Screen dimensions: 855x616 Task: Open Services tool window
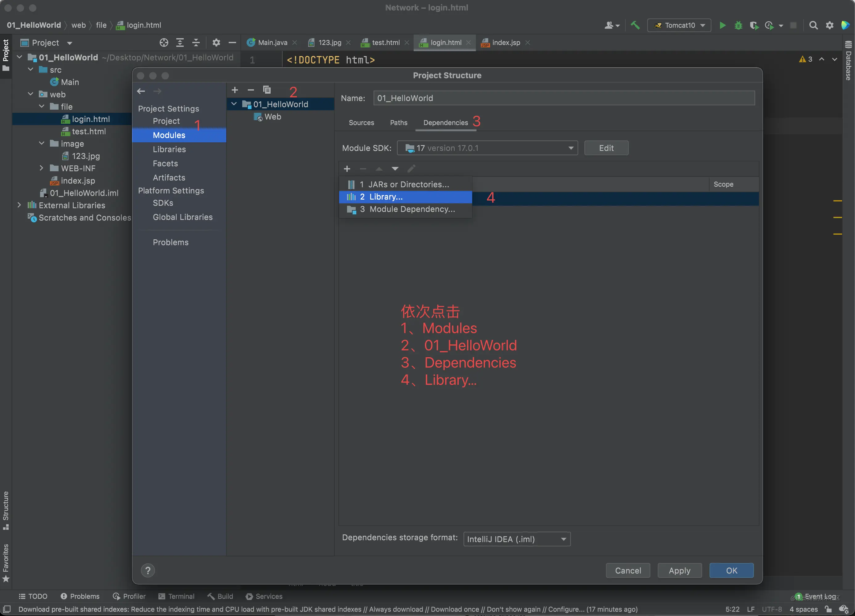tap(264, 596)
